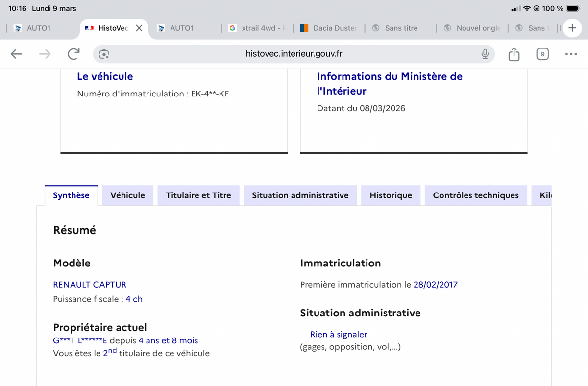The height and width of the screenshot is (386, 588).
Task: Open the Titulaire et Titre tab
Action: [x=198, y=195]
